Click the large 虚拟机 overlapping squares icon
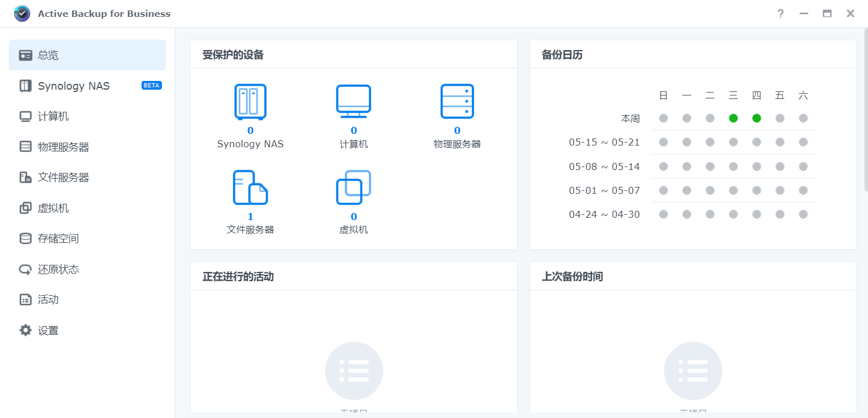Screen dimensions: 868x418 354,187
